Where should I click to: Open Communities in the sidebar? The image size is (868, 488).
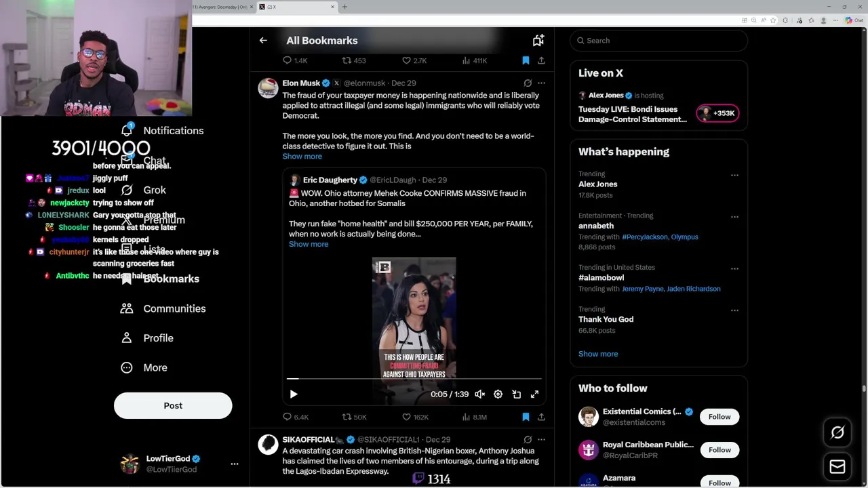(x=163, y=308)
